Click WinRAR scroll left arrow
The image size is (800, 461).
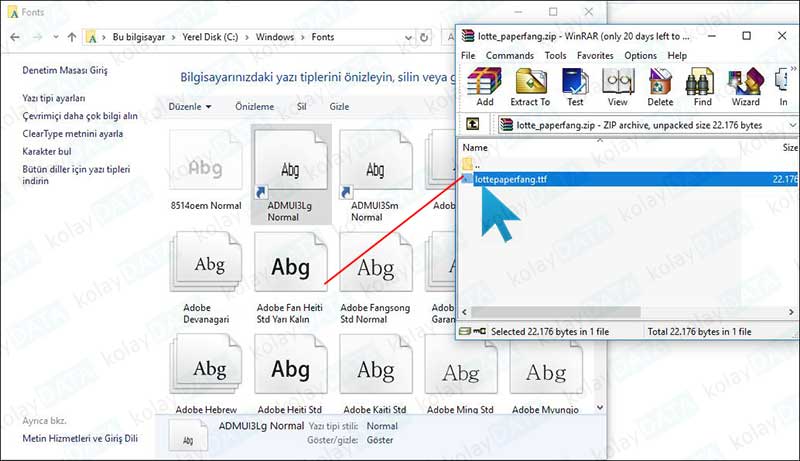464,312
